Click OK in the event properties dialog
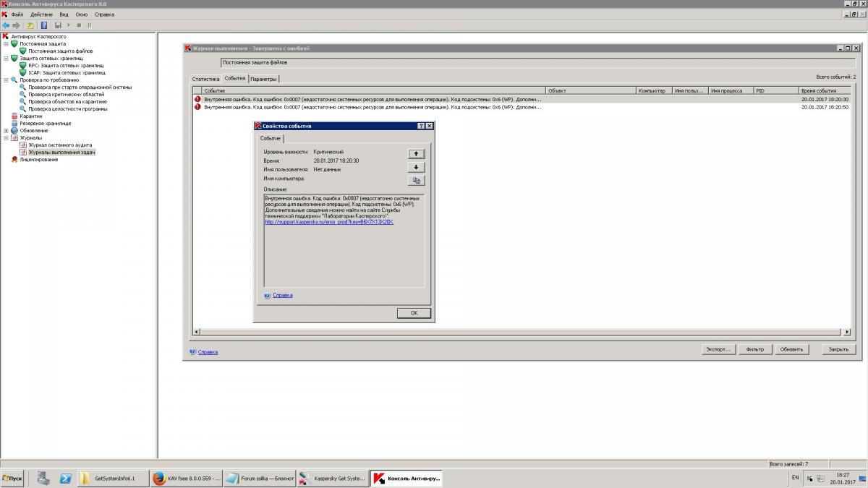868x488 pixels. [x=414, y=313]
